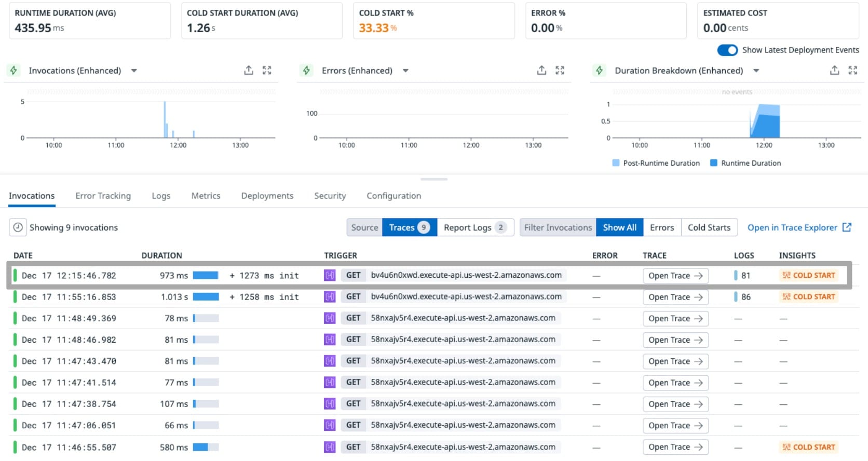Click the lightning icon beside Errors (Enhanced)

pos(306,70)
